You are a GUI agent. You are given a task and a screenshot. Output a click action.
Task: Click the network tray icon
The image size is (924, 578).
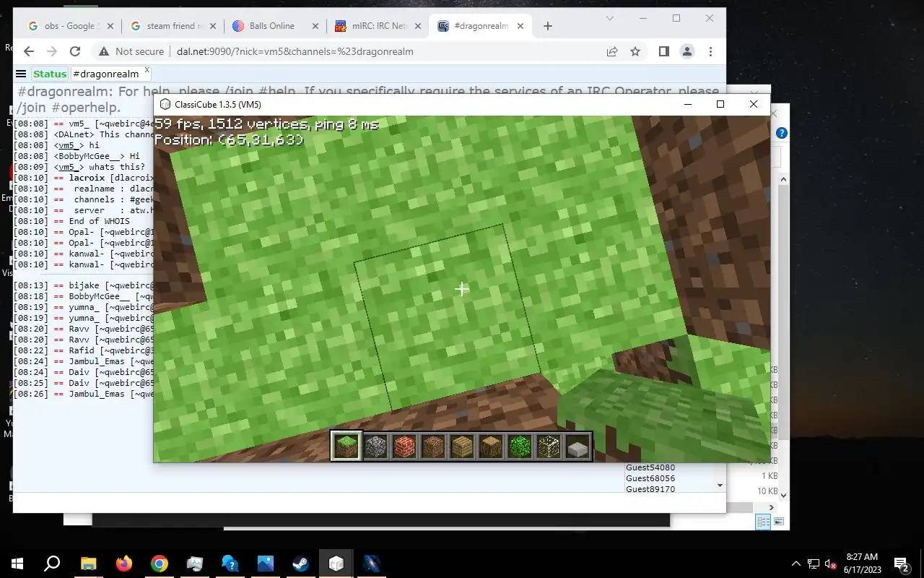pyautogui.click(x=814, y=564)
